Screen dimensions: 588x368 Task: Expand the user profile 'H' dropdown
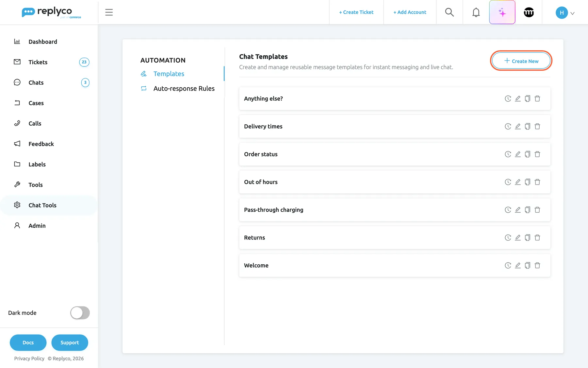coord(565,13)
